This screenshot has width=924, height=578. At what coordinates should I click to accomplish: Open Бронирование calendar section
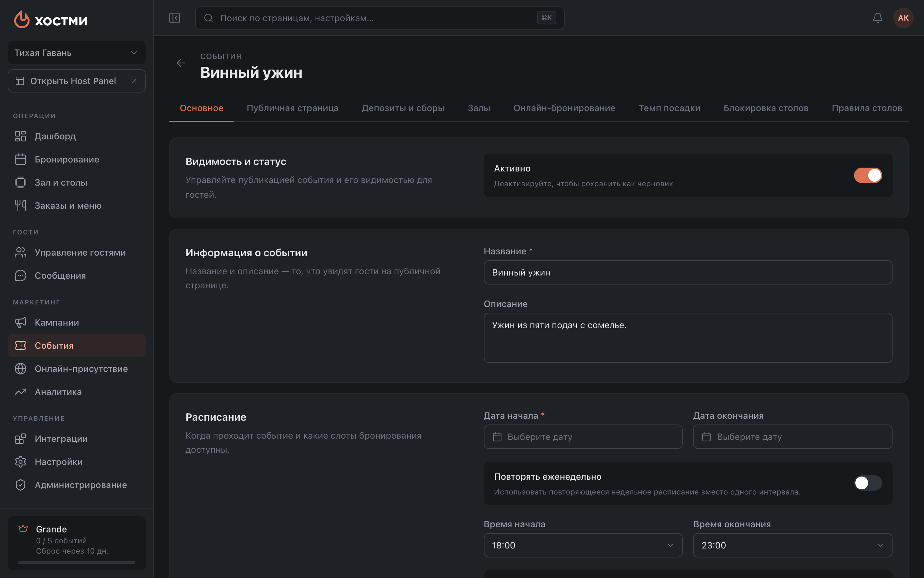(76, 159)
